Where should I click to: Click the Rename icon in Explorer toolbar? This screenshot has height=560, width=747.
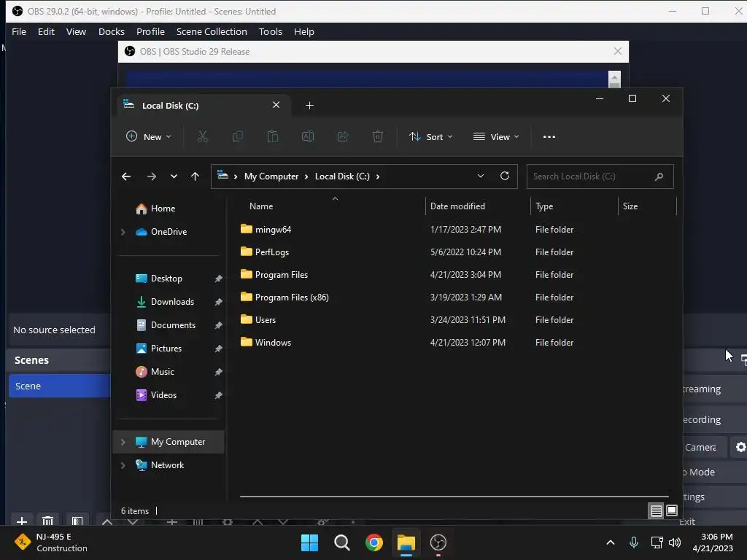(x=308, y=136)
